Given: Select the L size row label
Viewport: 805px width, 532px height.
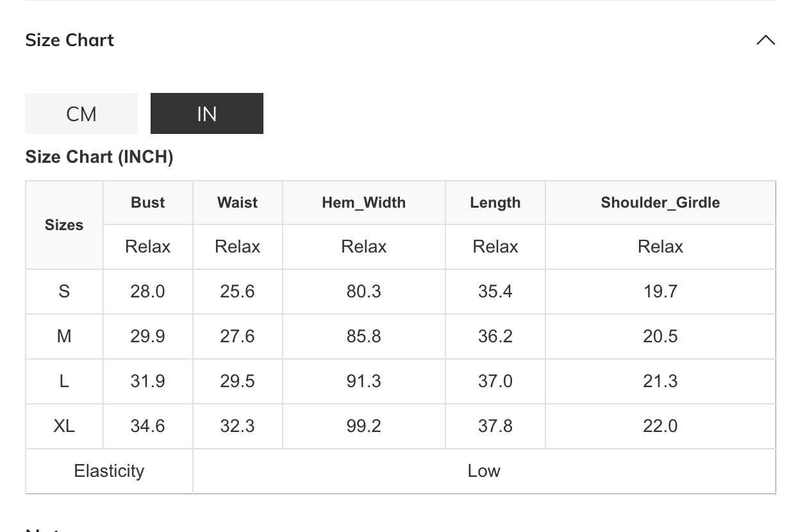Looking at the screenshot, I should coord(64,381).
